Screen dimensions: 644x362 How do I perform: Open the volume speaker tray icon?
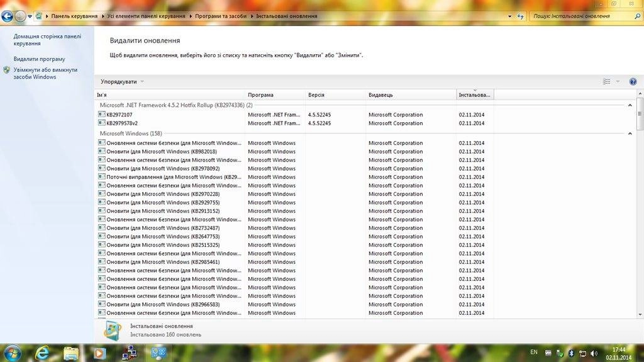coord(594,353)
